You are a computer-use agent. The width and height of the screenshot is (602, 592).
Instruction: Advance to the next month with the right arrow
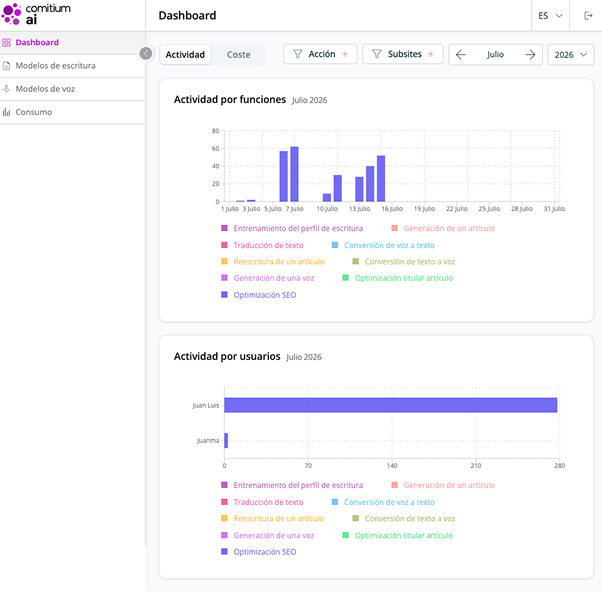coord(530,55)
